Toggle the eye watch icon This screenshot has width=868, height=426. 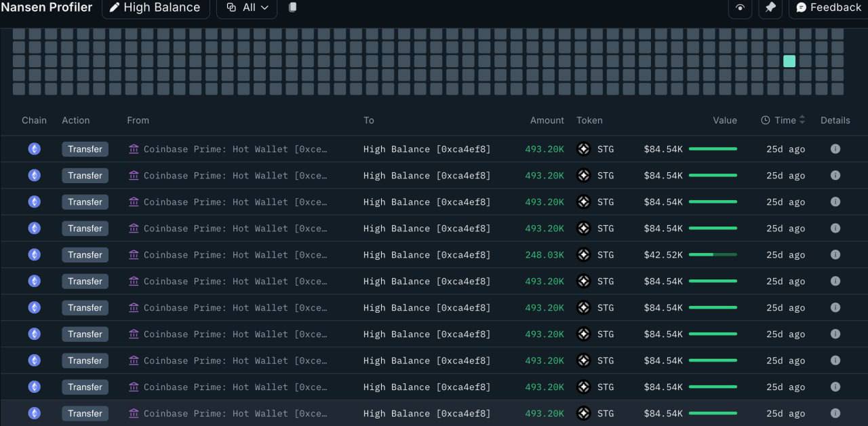[x=740, y=8]
